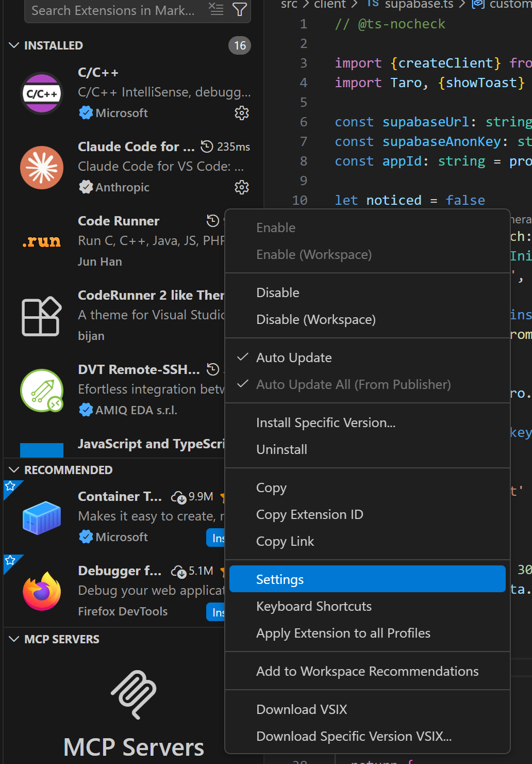Click // @ts-nocheck comment in editor
The height and width of the screenshot is (764, 532).
click(x=390, y=24)
